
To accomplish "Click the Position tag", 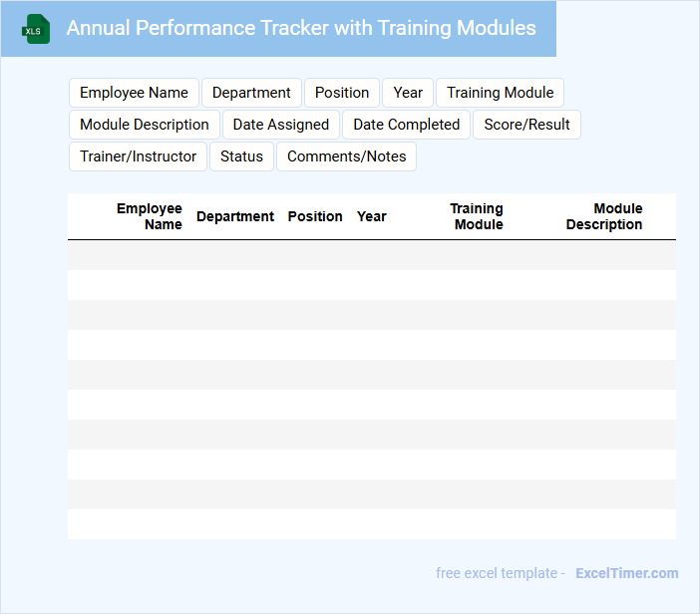I will pos(342,93).
